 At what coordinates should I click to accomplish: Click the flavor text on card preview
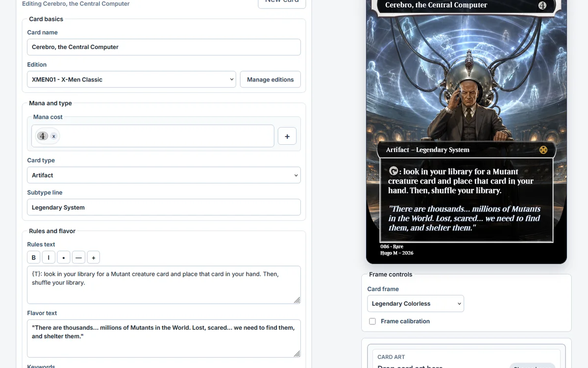464,218
